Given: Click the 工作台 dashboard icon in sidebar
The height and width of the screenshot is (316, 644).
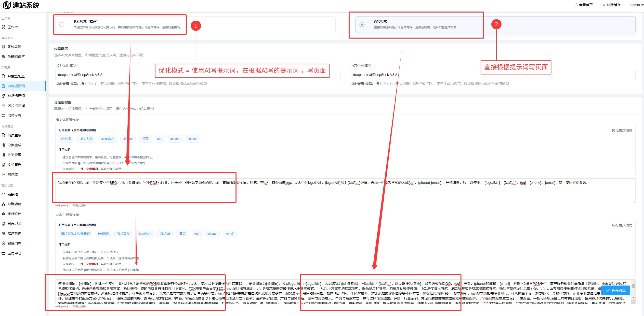Looking at the screenshot, I should [3, 27].
